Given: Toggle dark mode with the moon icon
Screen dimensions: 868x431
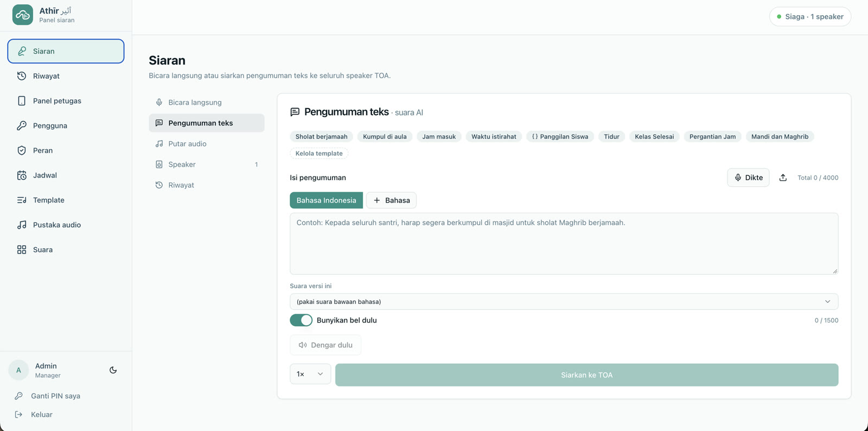Looking at the screenshot, I should coord(113,370).
